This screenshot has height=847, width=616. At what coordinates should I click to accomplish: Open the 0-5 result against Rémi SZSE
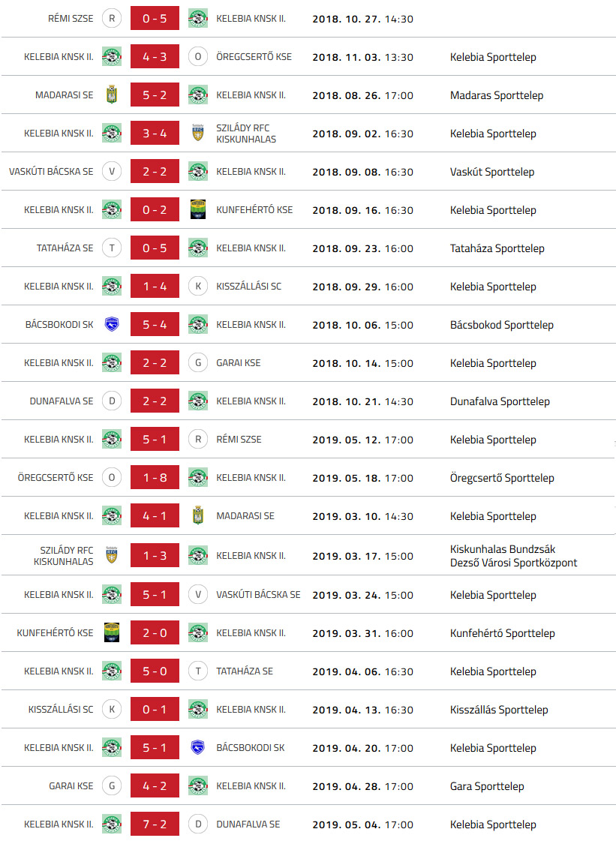(155, 18)
